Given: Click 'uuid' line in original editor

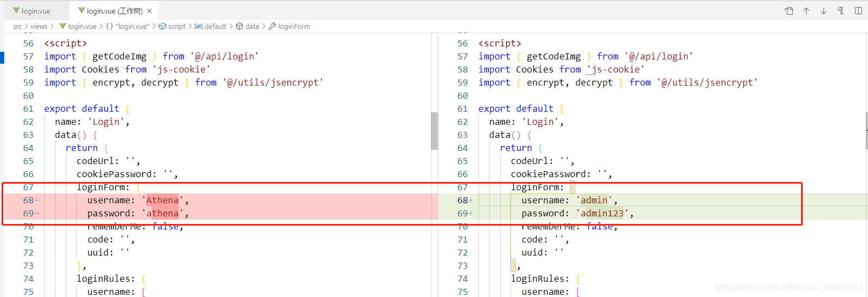Looking at the screenshot, I should click(x=108, y=252).
